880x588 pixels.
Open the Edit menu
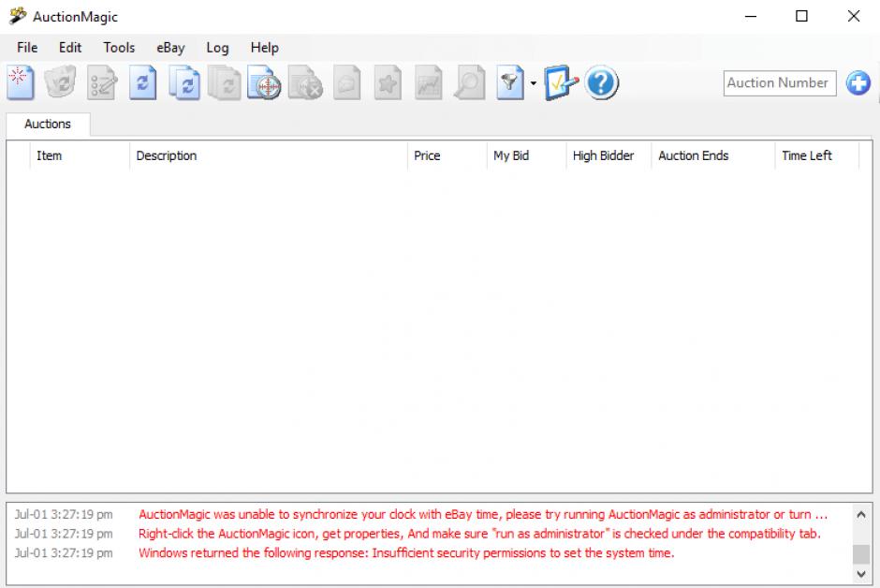pyautogui.click(x=70, y=48)
